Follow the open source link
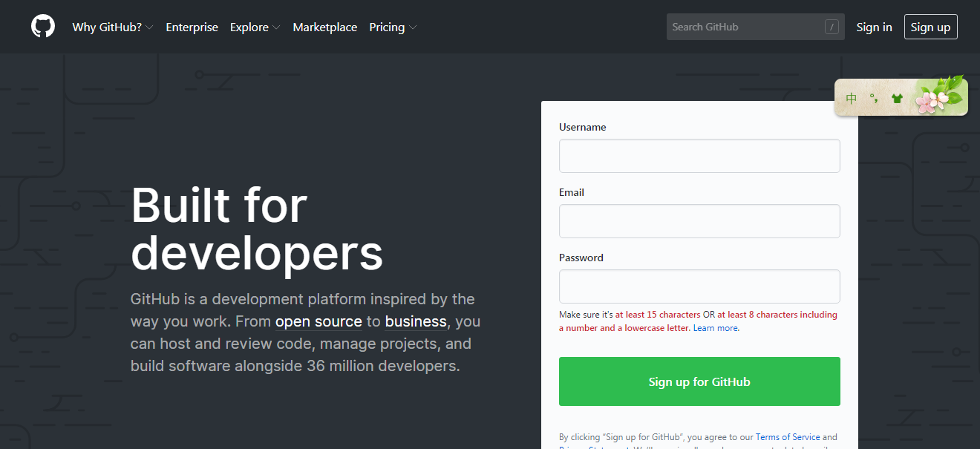This screenshot has height=449, width=980. (318, 321)
